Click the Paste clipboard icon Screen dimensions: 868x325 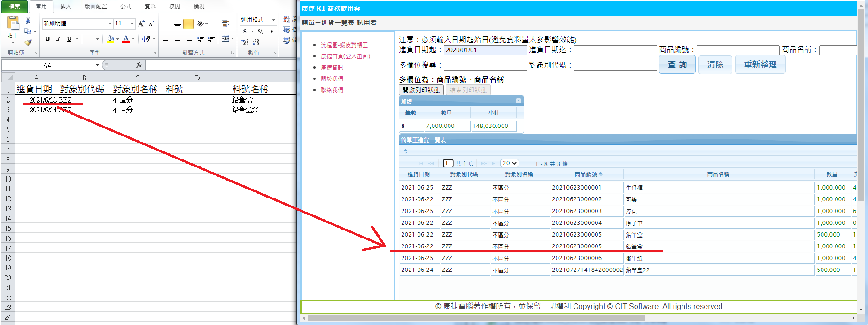point(13,24)
